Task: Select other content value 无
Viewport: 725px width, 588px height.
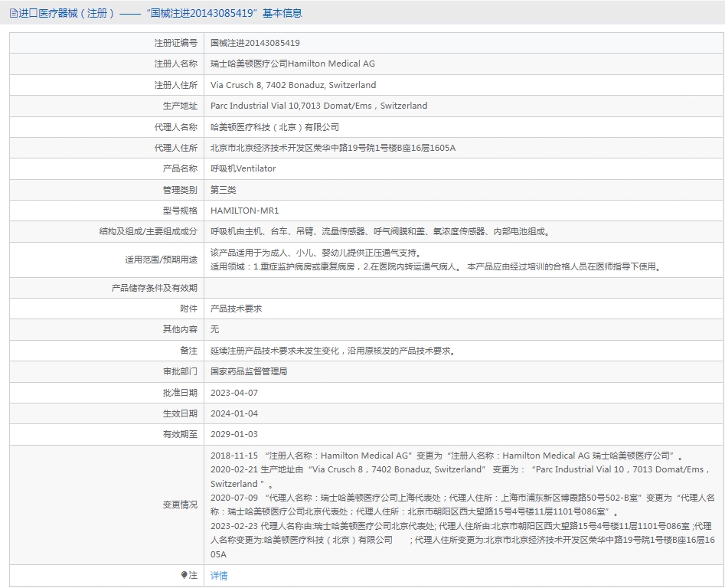Action: coord(214,329)
